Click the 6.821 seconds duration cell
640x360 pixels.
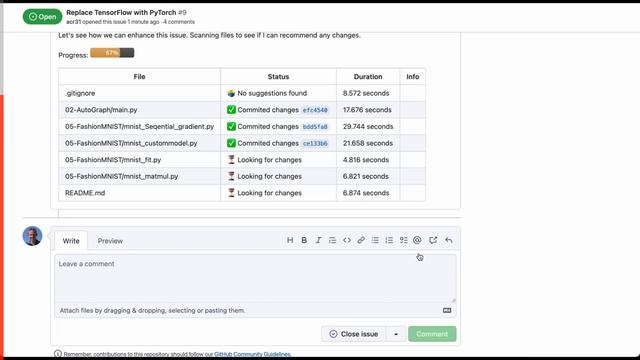pos(368,176)
